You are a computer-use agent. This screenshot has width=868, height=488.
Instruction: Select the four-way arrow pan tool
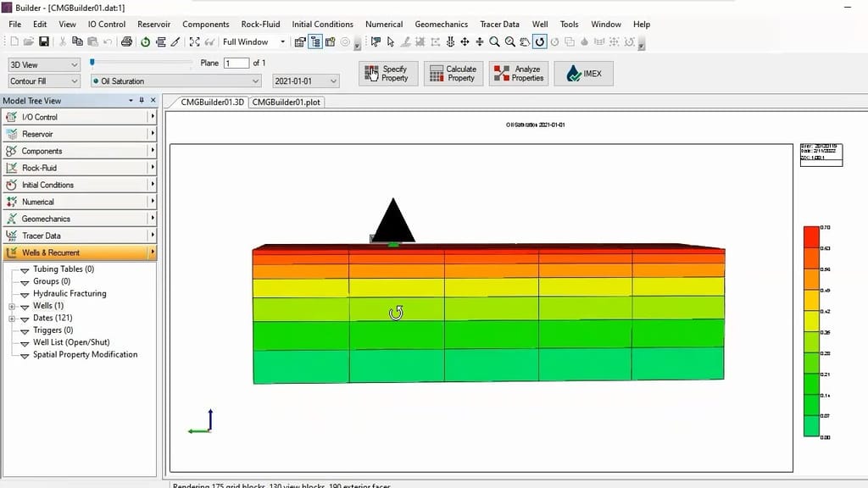pos(465,42)
